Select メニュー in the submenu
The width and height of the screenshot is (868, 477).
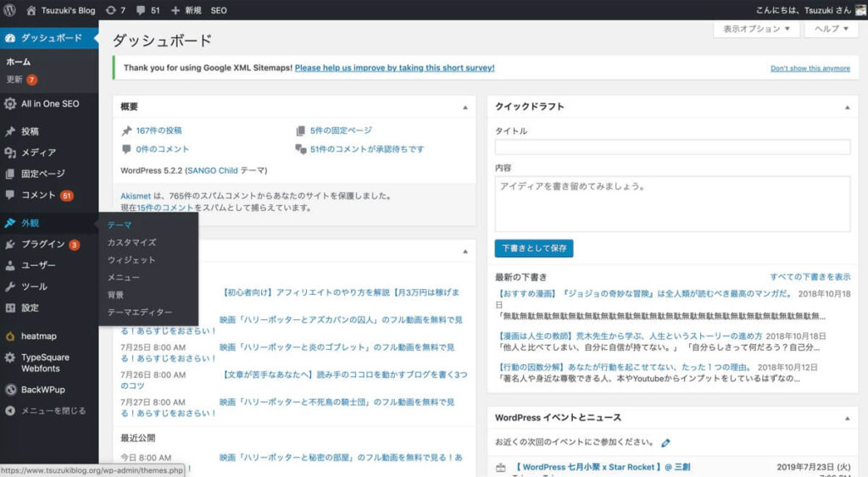point(124,277)
